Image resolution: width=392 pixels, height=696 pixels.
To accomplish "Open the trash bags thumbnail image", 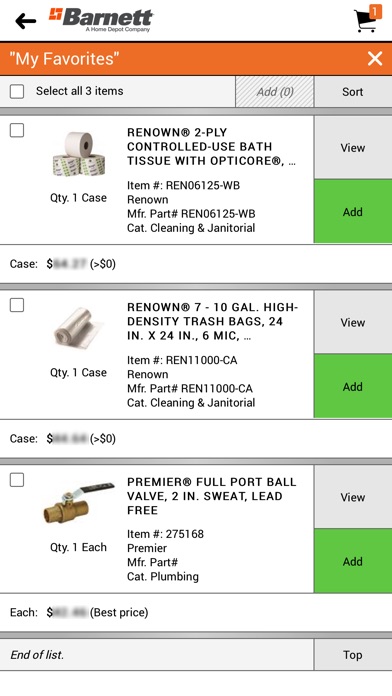I will pos(79,328).
